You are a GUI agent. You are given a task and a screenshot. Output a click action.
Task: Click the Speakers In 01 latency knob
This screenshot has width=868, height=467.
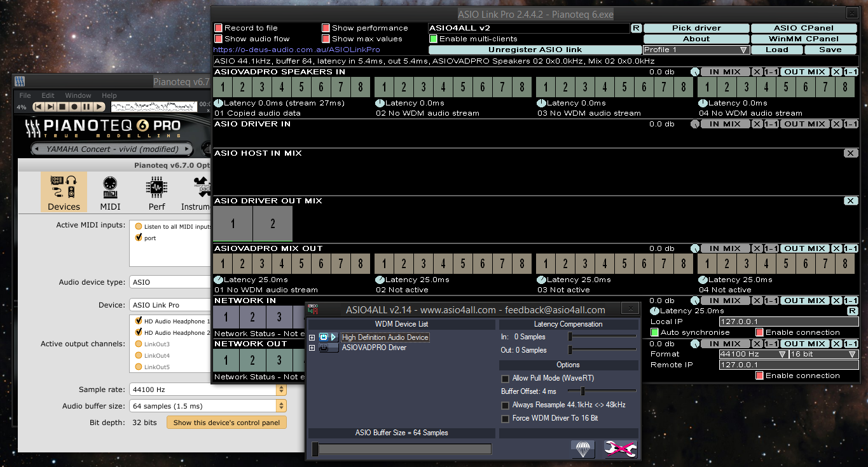[219, 103]
